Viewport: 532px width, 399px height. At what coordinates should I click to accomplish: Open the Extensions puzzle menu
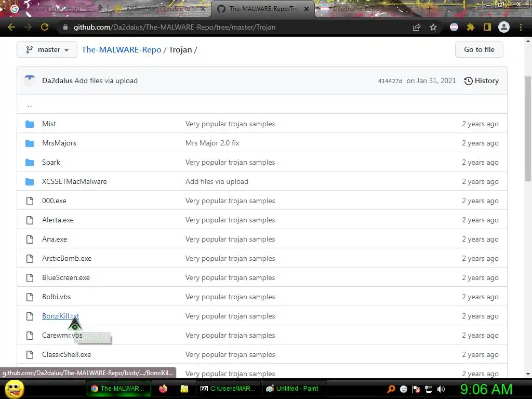(470, 27)
